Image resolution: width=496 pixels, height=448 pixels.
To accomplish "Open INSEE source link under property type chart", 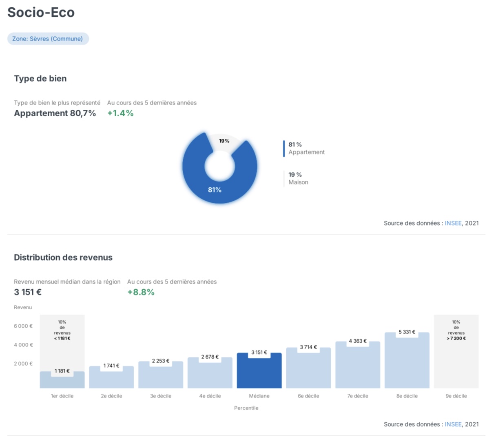I will (453, 223).
